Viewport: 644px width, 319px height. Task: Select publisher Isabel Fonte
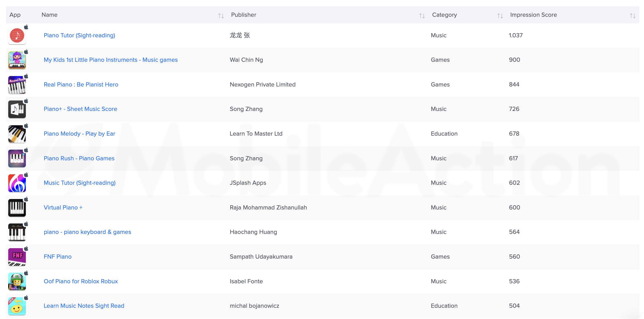tap(246, 281)
